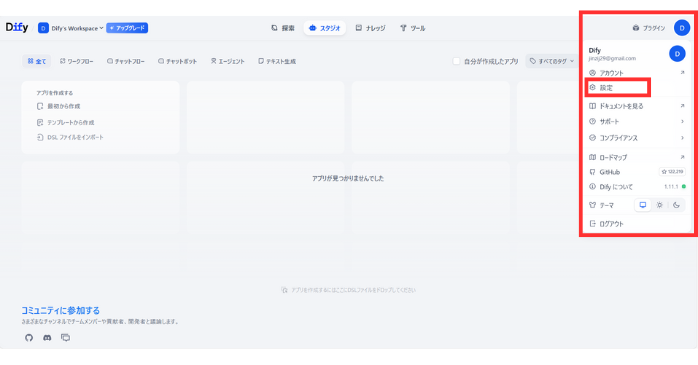The width and height of the screenshot is (698, 365).
Task: Choose テンプレートから作成
Action: coord(65,122)
